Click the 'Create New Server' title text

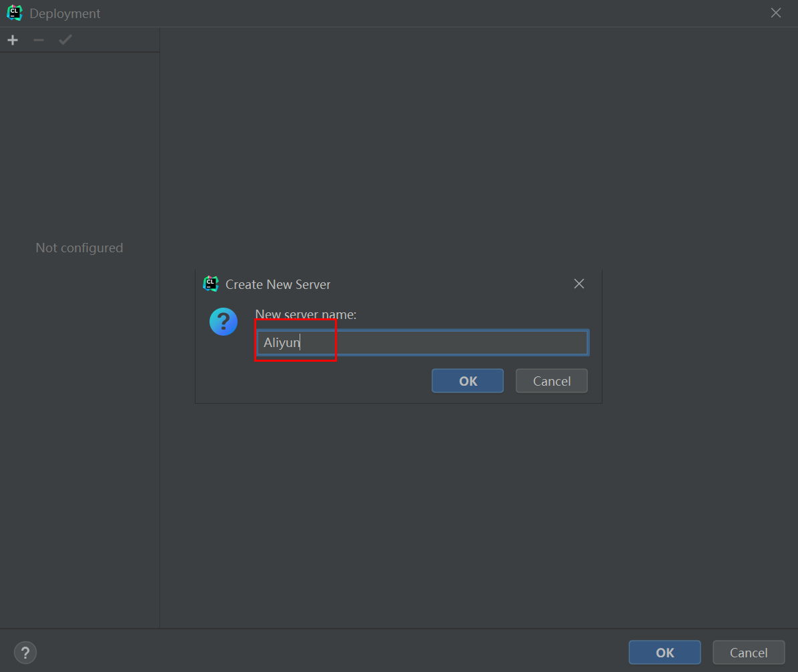click(x=278, y=284)
